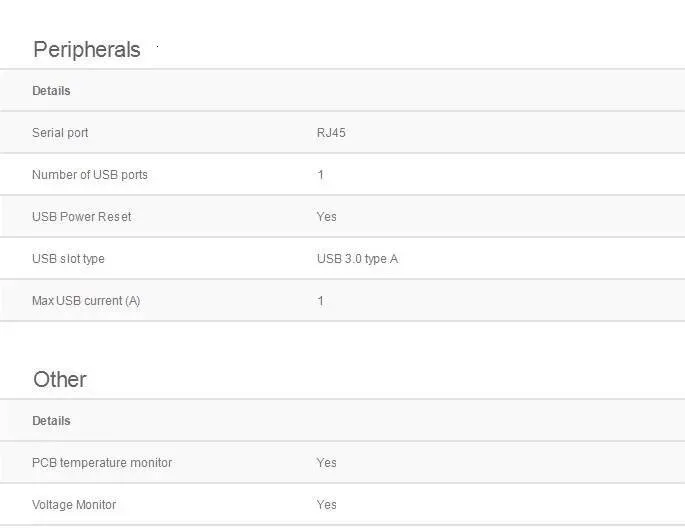Click the Peripherals section heading
The width and height of the screenshot is (685, 532).
click(x=87, y=50)
